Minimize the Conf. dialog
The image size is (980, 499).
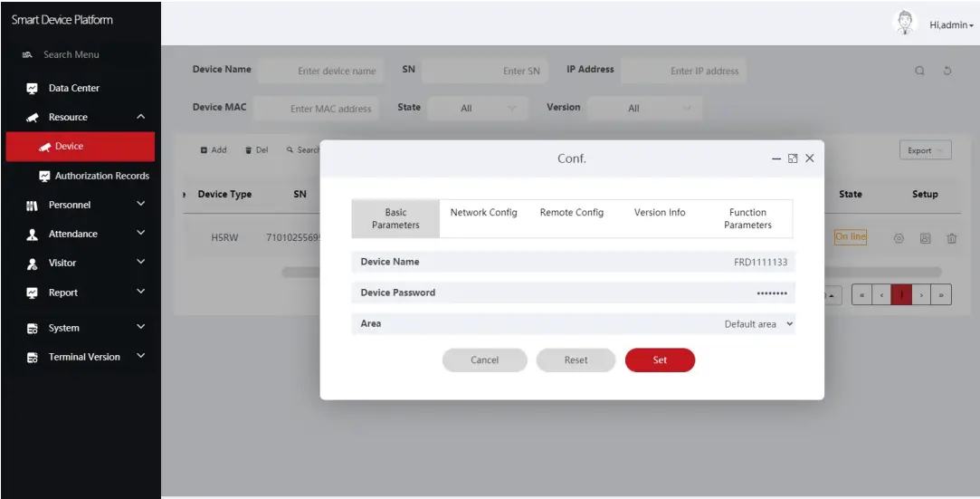click(776, 158)
